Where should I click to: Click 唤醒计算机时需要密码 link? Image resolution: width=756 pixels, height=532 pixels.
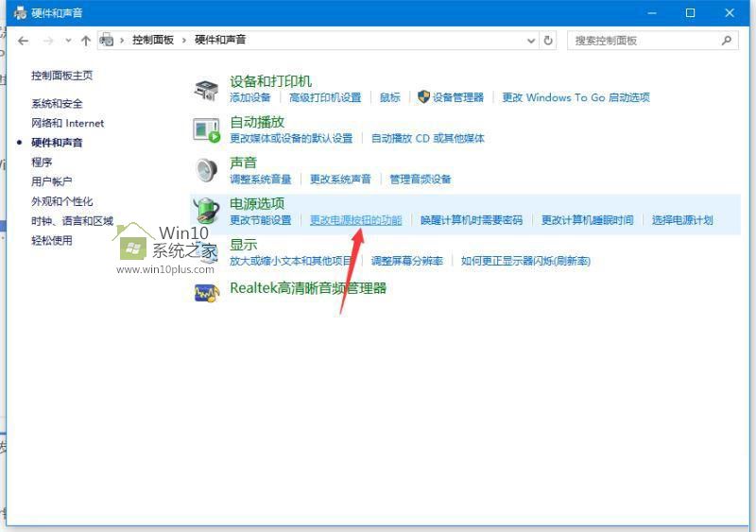(x=472, y=220)
